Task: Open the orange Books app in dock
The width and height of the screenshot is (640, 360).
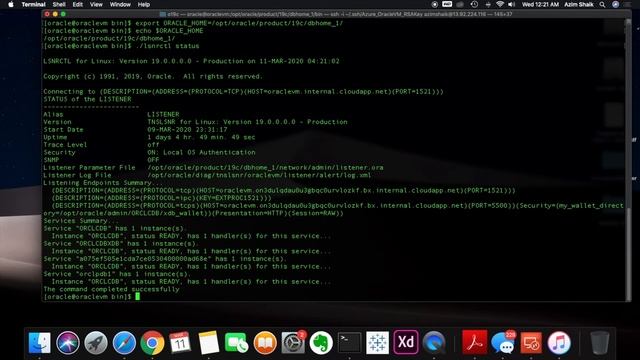Action: point(265,342)
